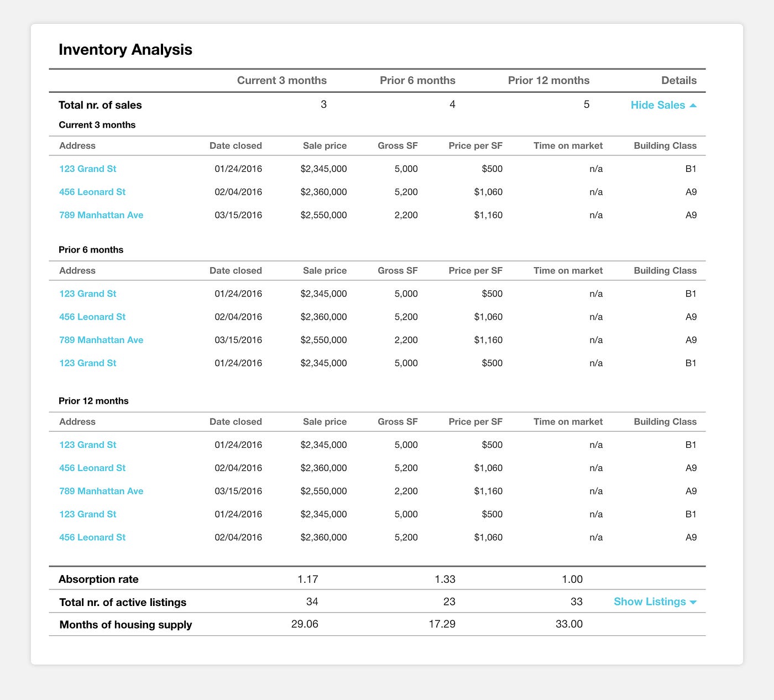Expand listings with Show Listings
This screenshot has height=700, width=774.
650,602
